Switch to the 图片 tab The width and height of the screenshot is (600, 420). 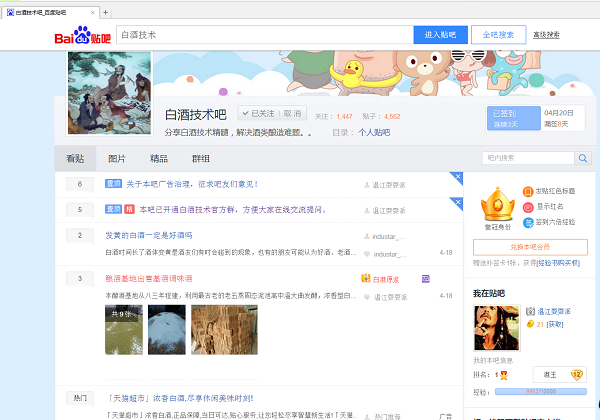[x=117, y=158]
